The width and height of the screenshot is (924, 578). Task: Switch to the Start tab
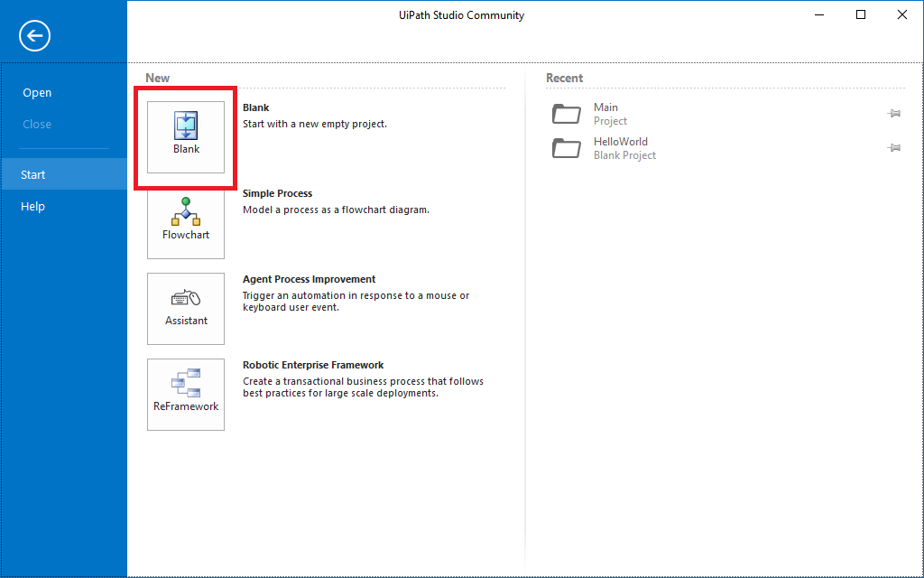point(64,174)
